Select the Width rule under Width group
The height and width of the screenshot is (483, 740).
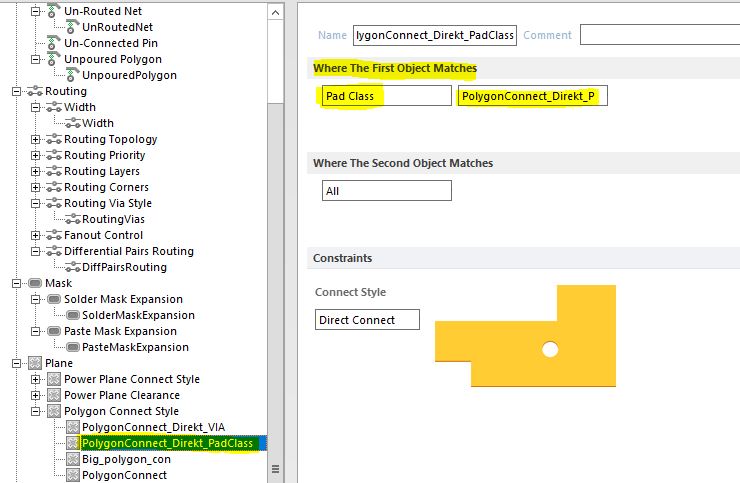coord(98,123)
